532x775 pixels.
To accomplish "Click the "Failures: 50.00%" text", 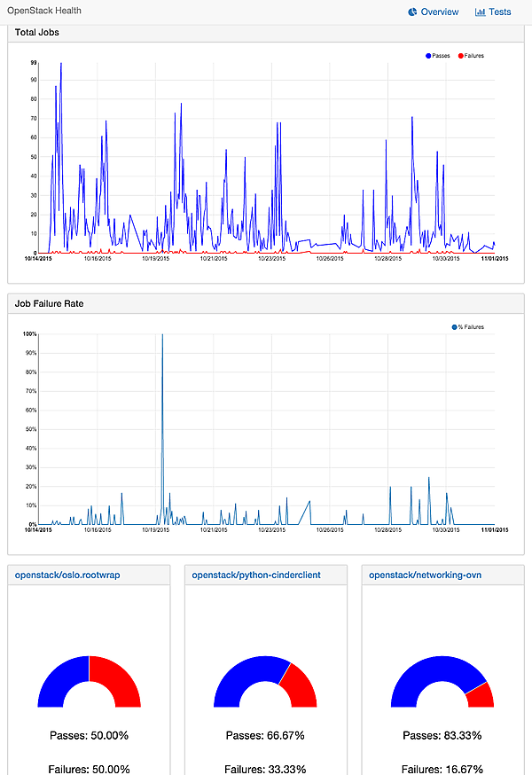I will pos(89,769).
